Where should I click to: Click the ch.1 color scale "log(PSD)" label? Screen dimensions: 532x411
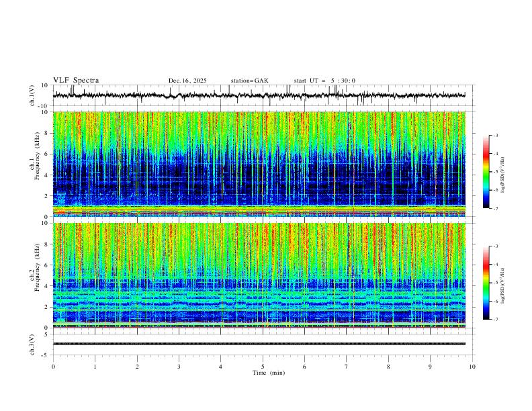[x=503, y=175]
